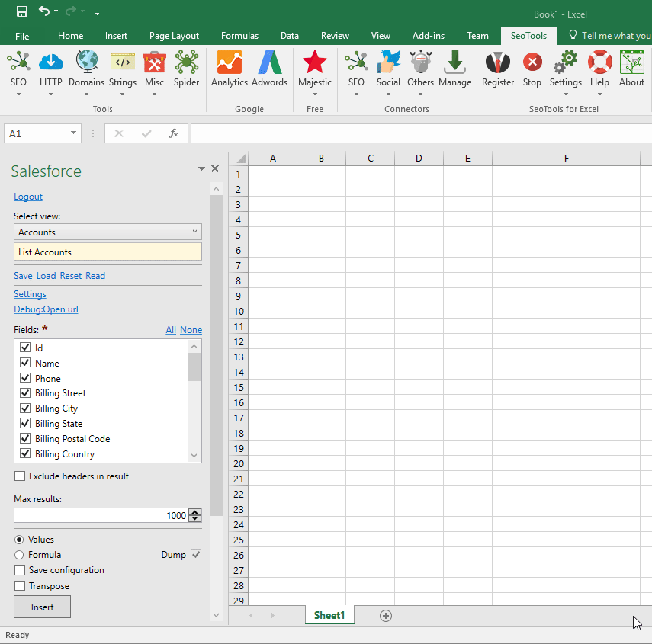Select the Sheet1 worksheet tab
652x644 pixels.
(329, 615)
